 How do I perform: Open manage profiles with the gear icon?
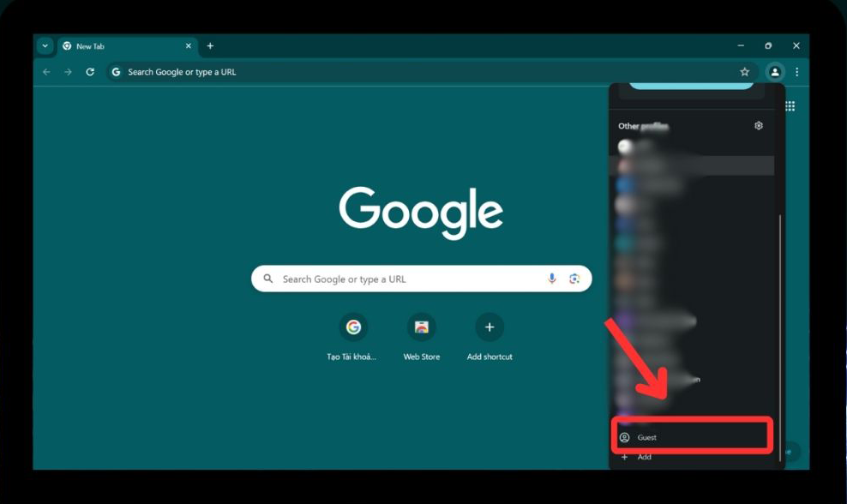click(759, 126)
